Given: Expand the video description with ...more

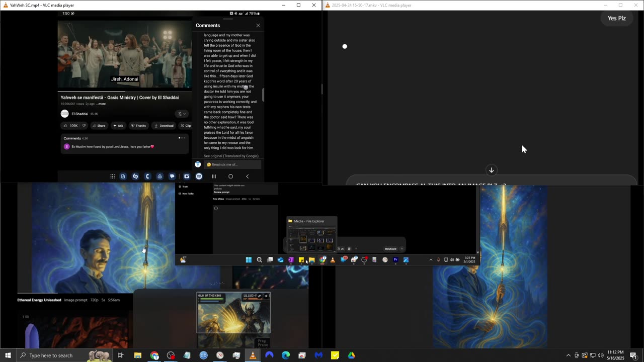Looking at the screenshot, I should 101,104.
